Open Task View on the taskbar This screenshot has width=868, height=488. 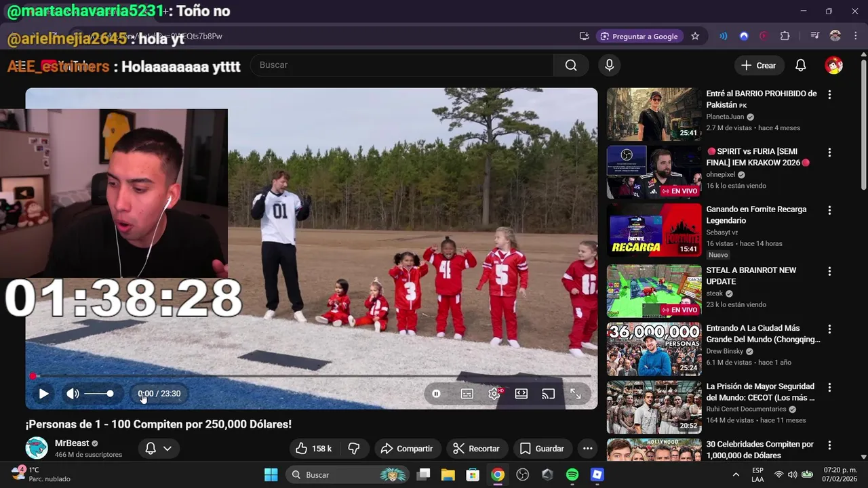[423, 474]
